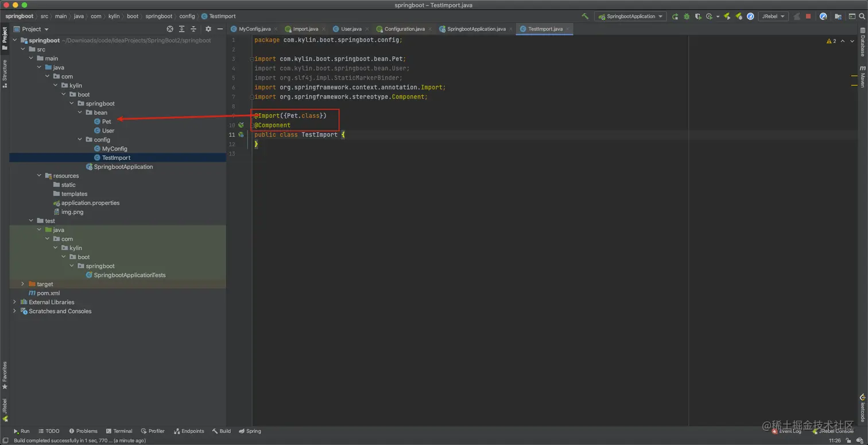Open the Structure side panel tab
868x445 pixels.
[x=5, y=73]
